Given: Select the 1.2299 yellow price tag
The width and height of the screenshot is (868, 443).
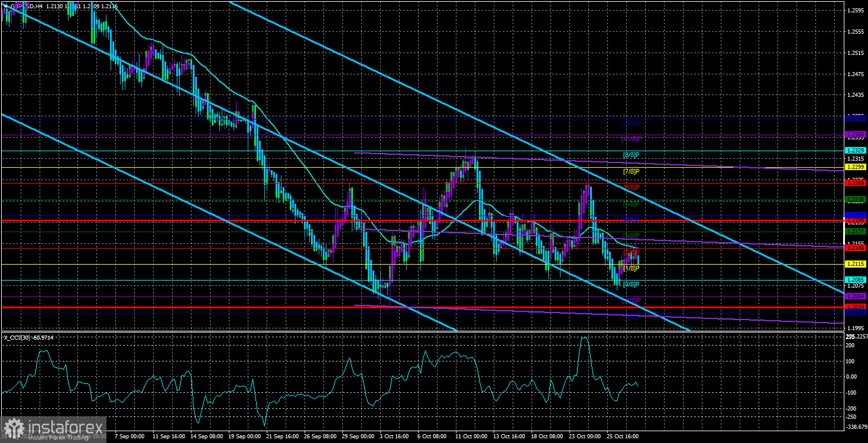Looking at the screenshot, I should pos(856,167).
